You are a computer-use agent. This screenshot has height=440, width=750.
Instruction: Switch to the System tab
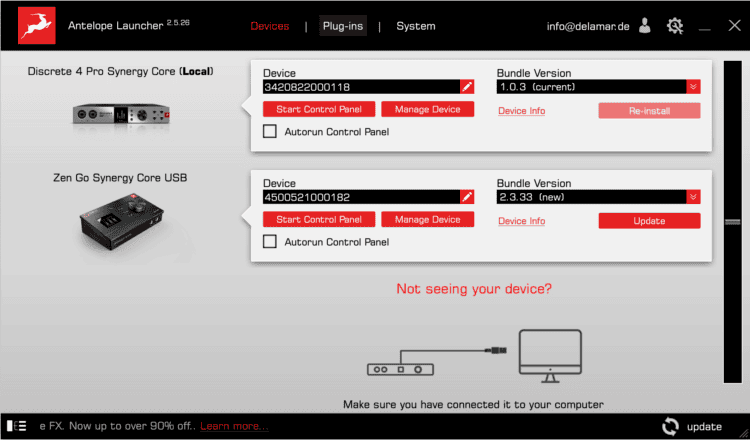coord(416,26)
